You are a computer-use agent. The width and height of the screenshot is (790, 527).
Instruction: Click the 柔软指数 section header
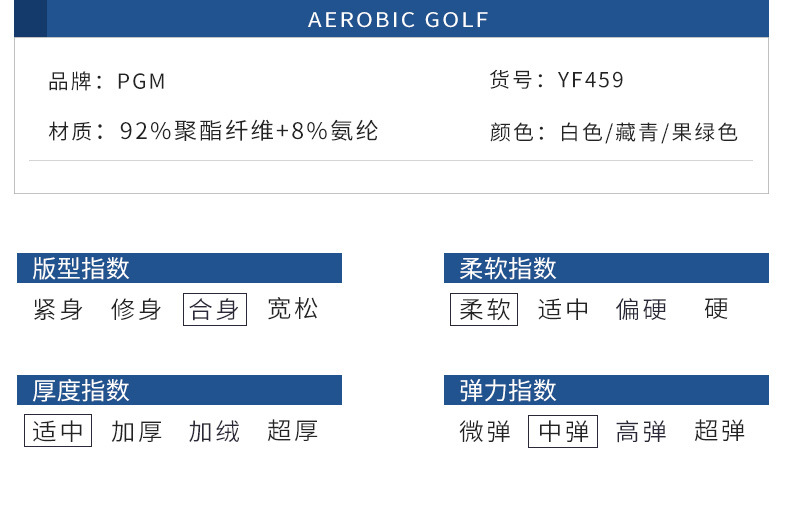pyautogui.click(x=606, y=268)
